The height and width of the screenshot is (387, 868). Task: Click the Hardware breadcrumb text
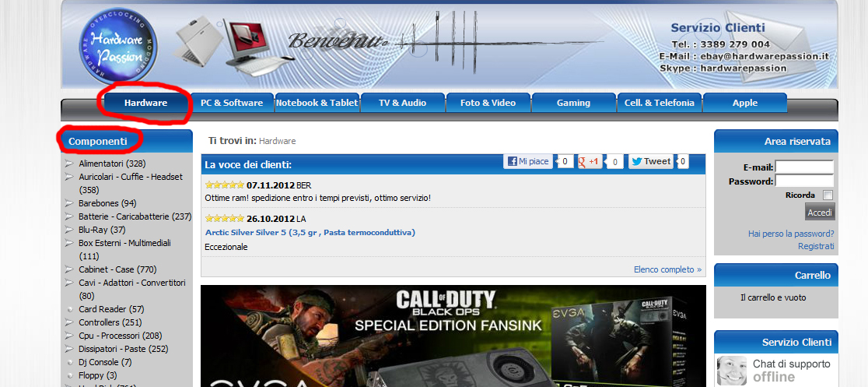278,141
